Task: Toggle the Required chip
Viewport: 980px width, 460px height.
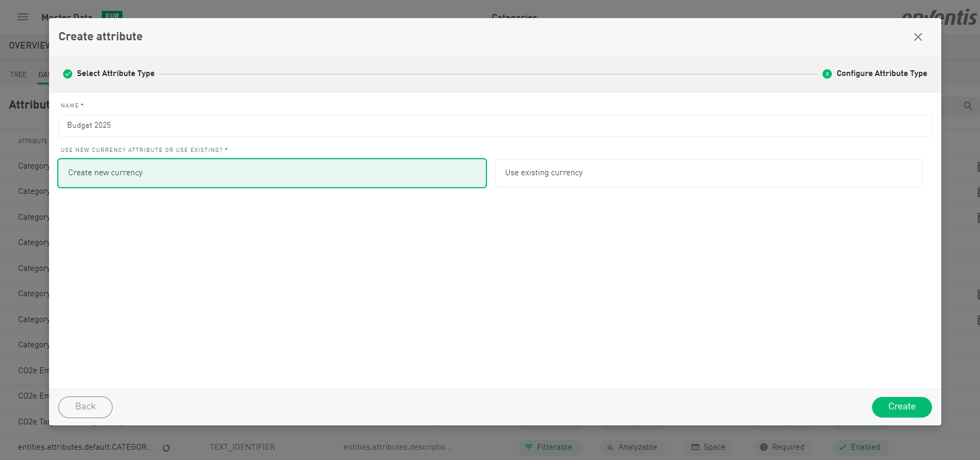Action: [782, 447]
